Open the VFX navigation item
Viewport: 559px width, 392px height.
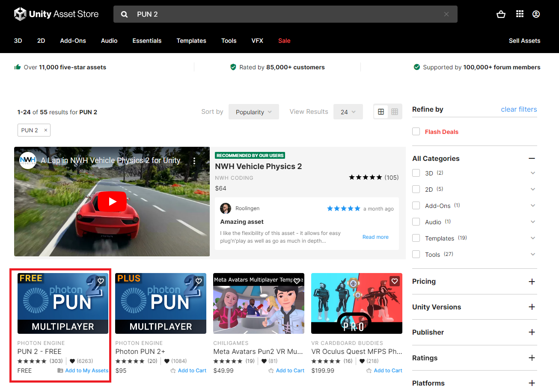[257, 41]
